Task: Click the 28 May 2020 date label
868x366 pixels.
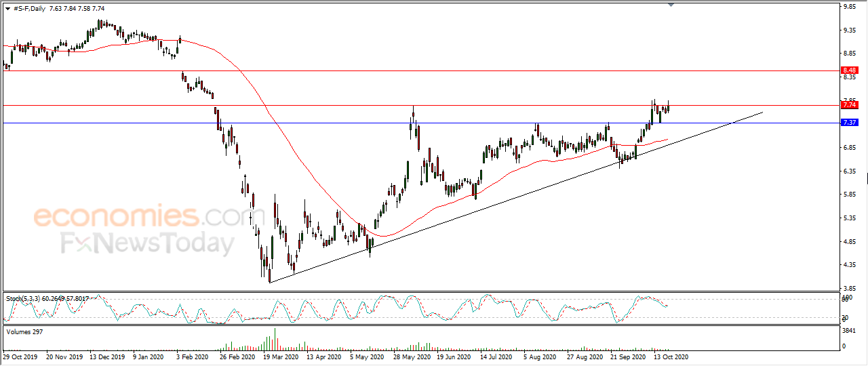Action: 414,356
